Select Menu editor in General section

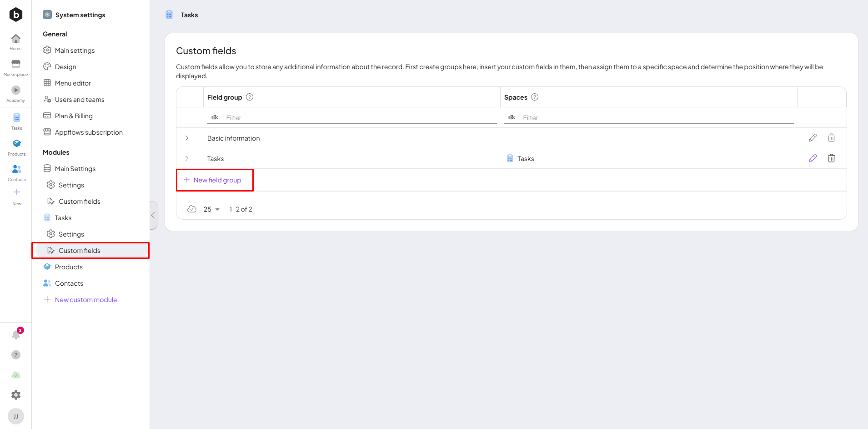click(73, 83)
